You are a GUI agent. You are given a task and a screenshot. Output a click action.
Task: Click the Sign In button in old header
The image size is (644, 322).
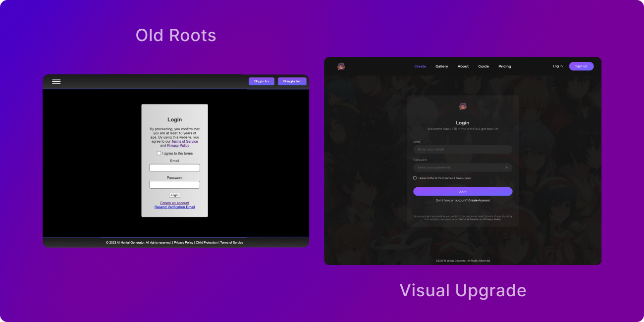[262, 81]
